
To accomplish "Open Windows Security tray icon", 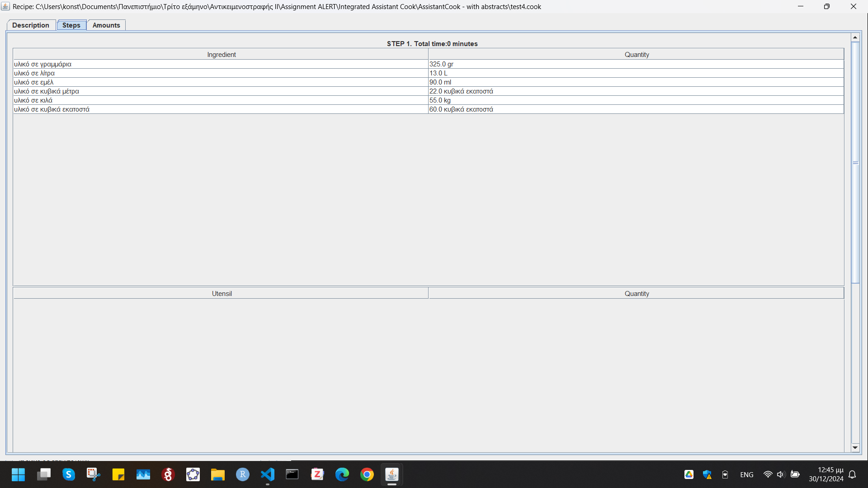I will (x=707, y=474).
